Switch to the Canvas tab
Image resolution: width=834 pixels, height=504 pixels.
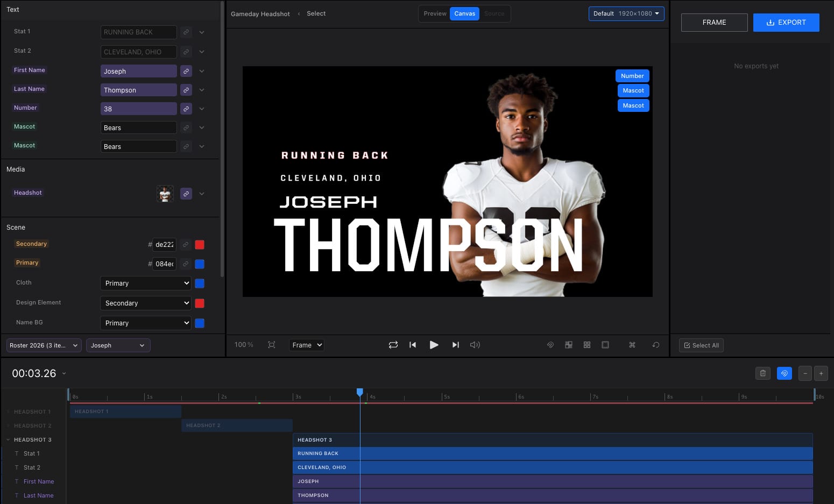coord(464,13)
